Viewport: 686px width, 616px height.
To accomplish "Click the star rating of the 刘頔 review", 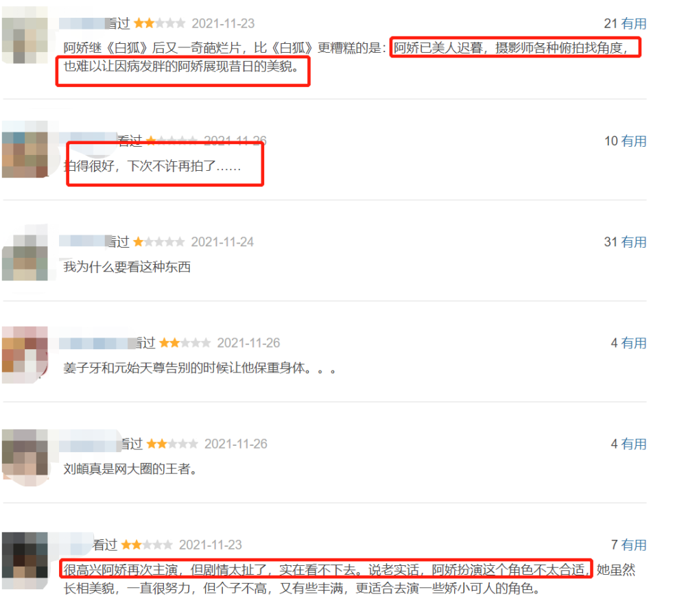I will pos(172,444).
